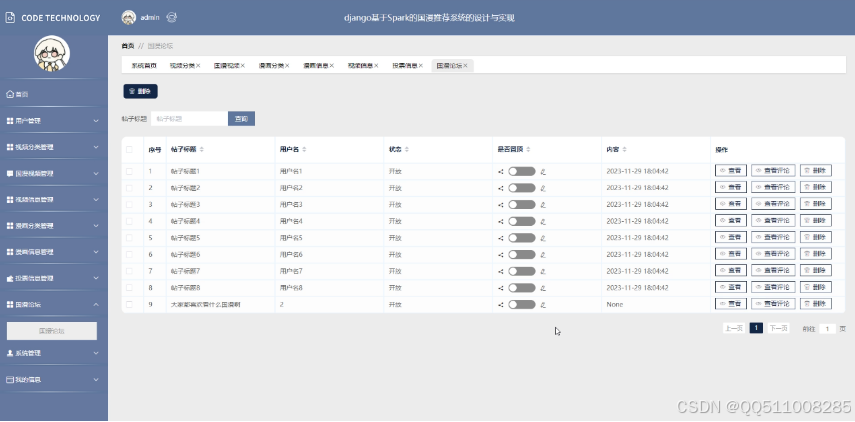Click the 首页 breadcrumb link
Screen dimensions: 855x422
[128, 46]
